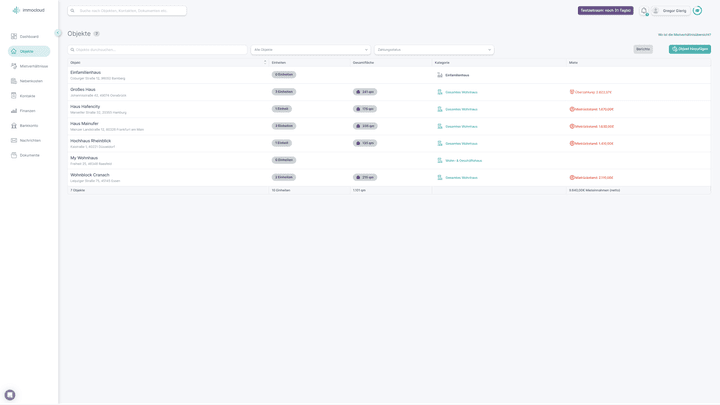
Task: Open the 'Alle Objekte' filter dropdown
Action: (310, 49)
